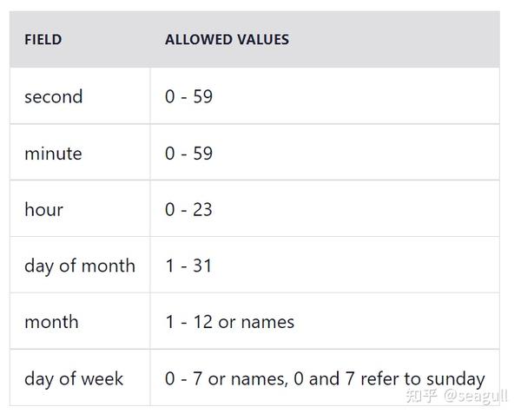Click the FIELD column header
This screenshot has width=521, height=420.
click(x=43, y=40)
